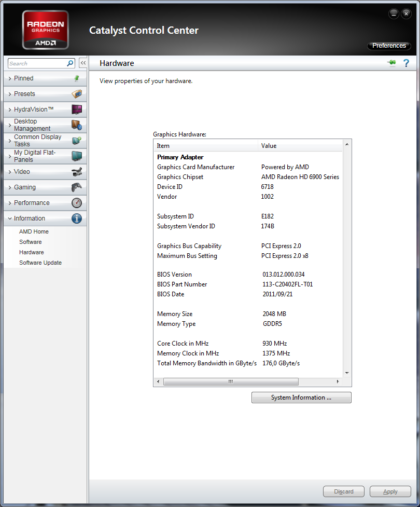Expand the Video section
Screen dimensions: 420x507
pos(45,172)
